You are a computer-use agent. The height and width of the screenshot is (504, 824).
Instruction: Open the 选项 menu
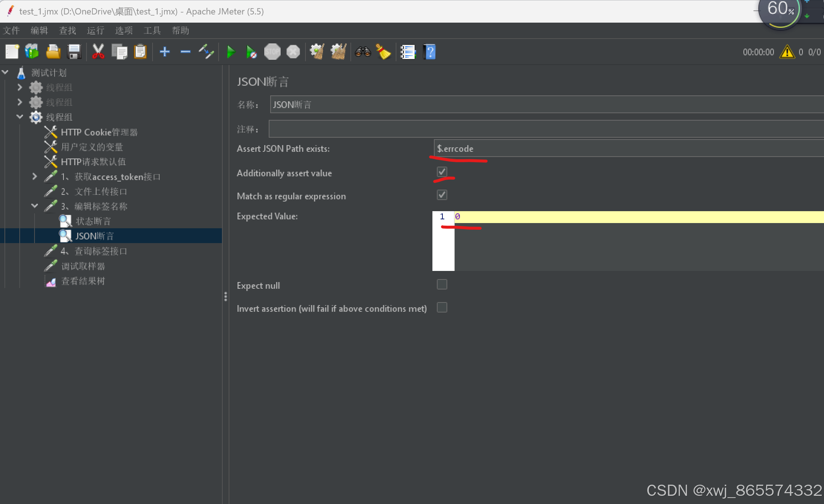coord(124,30)
